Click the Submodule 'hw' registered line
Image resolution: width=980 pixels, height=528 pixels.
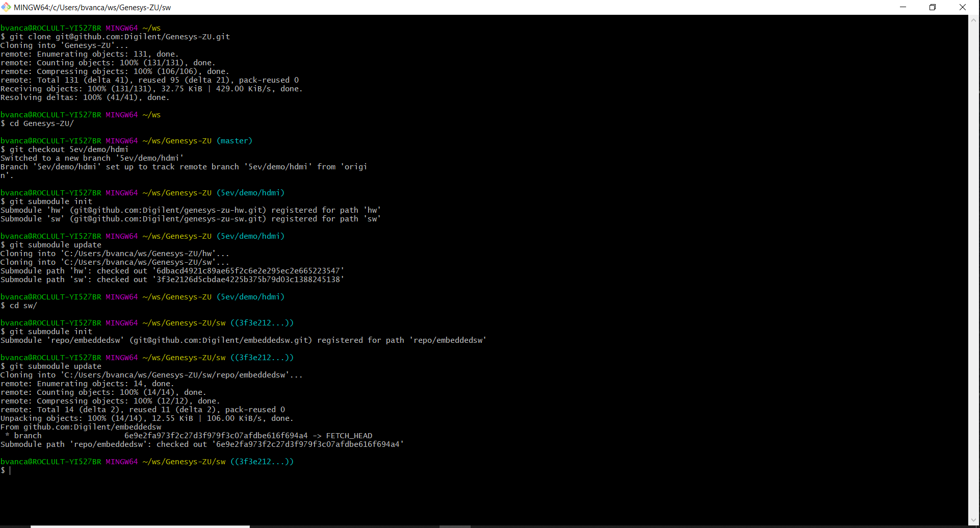pos(191,210)
